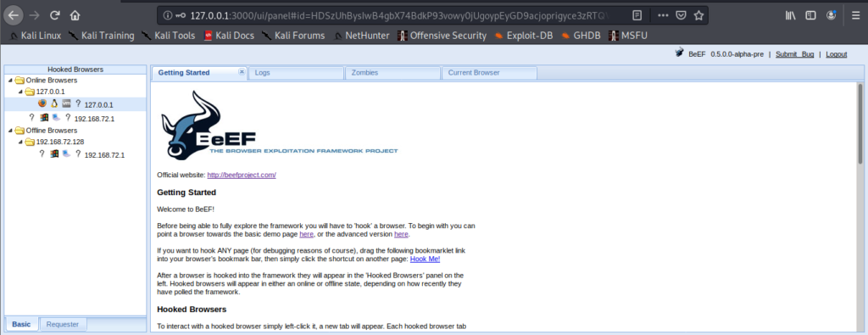Collapse the 192.168.72.128 folder node arrow

tap(20, 142)
